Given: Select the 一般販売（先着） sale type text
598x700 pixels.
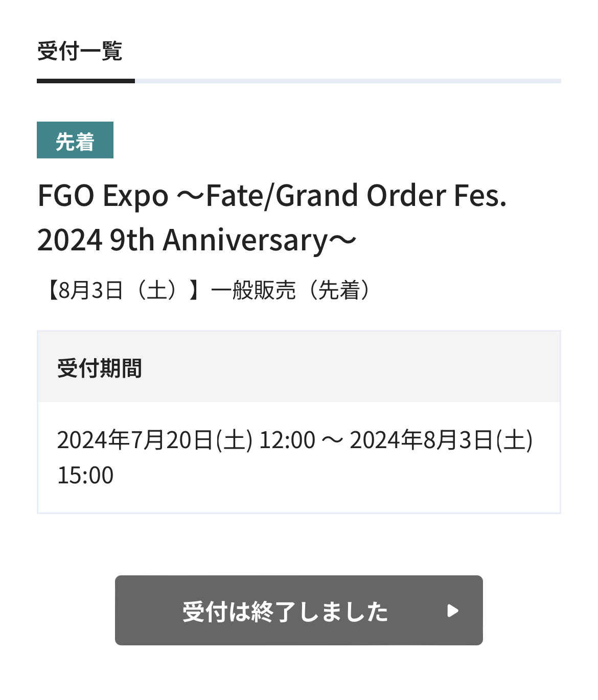Looking at the screenshot, I should point(290,290).
